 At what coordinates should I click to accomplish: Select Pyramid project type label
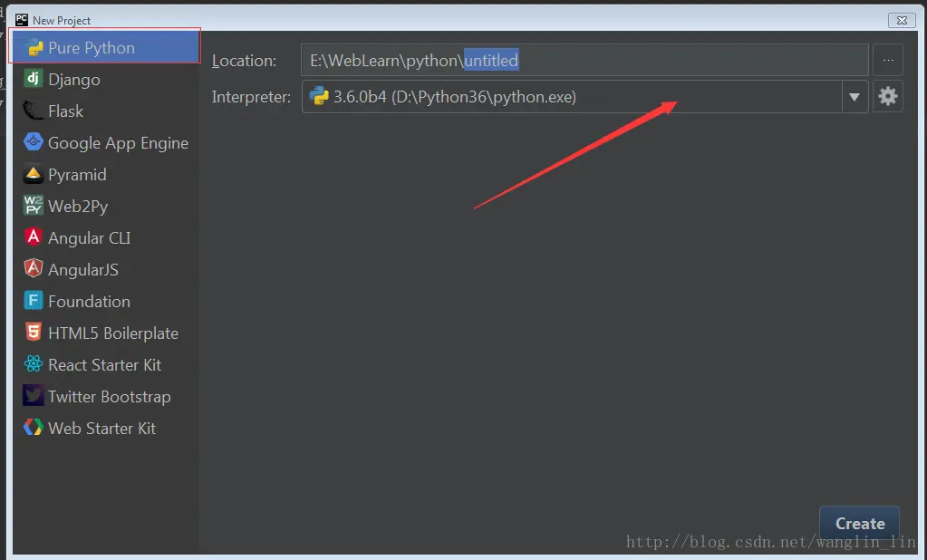click(x=77, y=175)
